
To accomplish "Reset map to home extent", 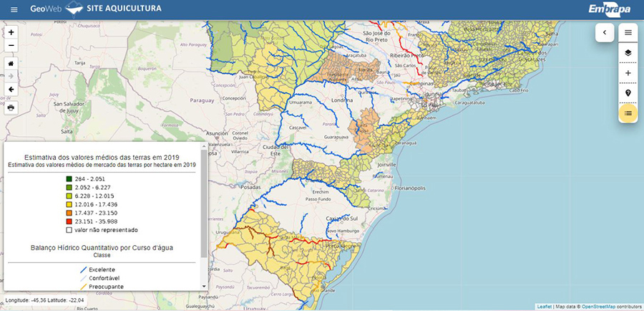I will (x=11, y=62).
